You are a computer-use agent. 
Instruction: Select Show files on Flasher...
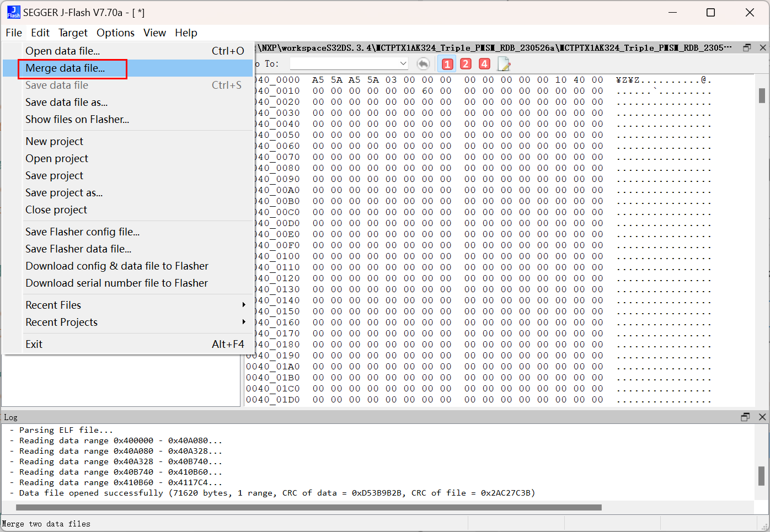click(x=128, y=119)
